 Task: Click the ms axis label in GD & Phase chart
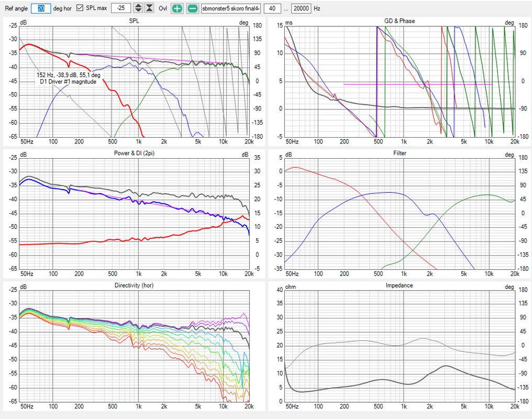pos(289,23)
